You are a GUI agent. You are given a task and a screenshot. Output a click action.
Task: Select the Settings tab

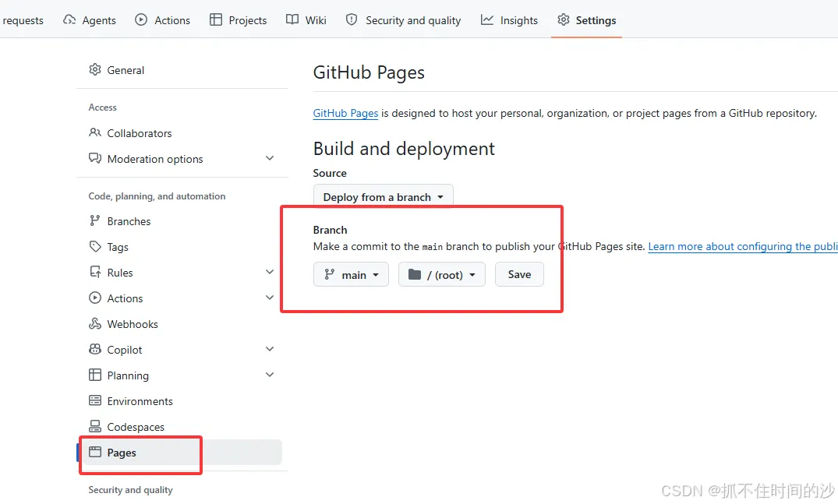point(587,20)
